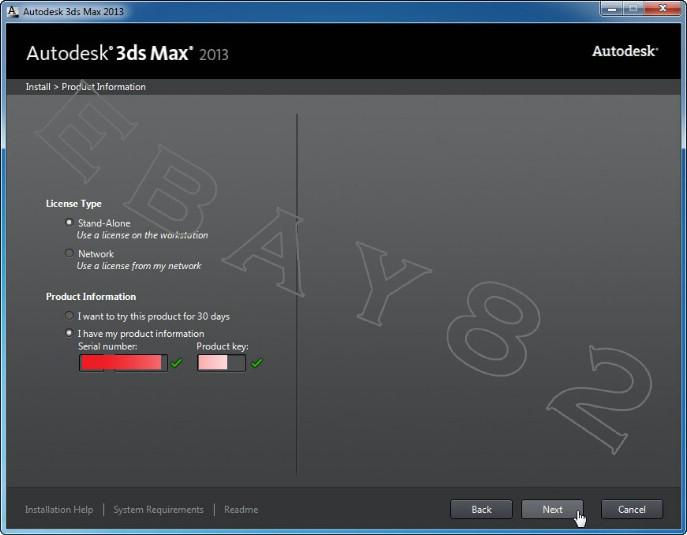Click 'Use a license on the workstation' text
Screen dimensions: 687x535
(x=142, y=235)
